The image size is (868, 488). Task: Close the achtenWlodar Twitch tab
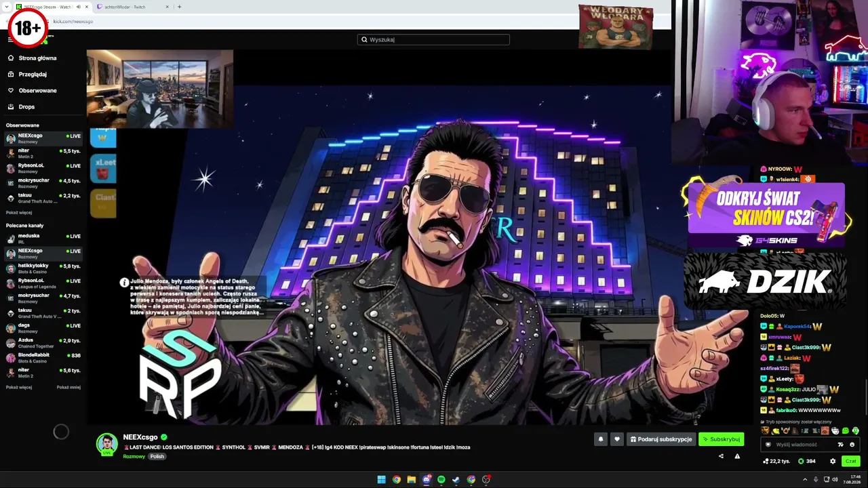coord(167,7)
